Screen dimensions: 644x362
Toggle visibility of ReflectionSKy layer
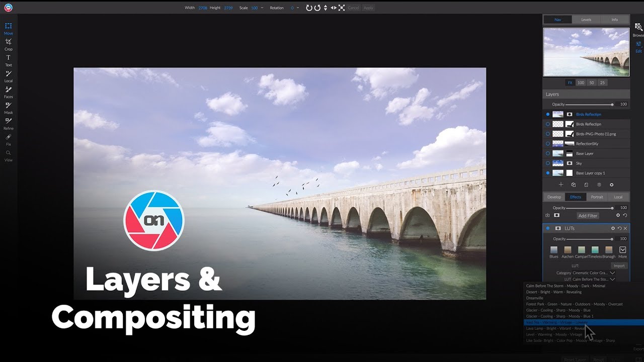coord(548,144)
